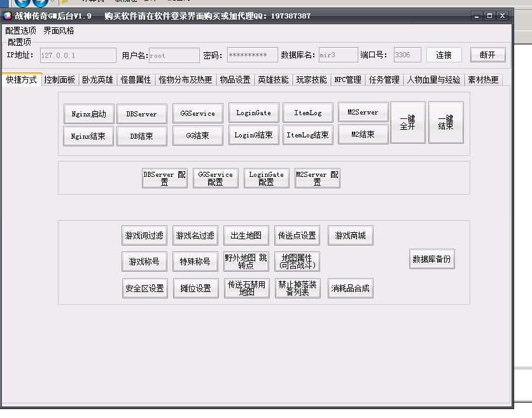The width and height of the screenshot is (532, 418).
Task: Click the app icon in title bar
Action: pos(8,16)
